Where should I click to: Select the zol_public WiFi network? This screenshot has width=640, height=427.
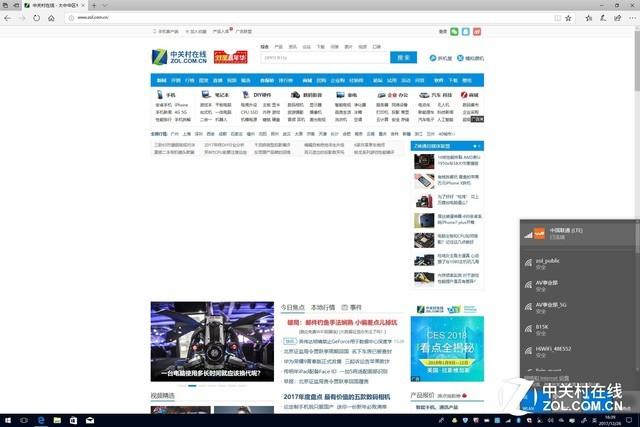point(578,264)
